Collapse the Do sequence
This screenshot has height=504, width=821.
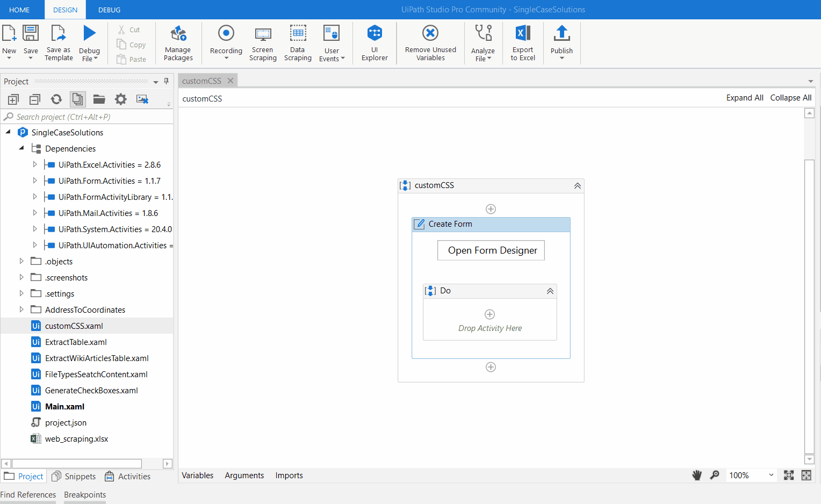[550, 291]
